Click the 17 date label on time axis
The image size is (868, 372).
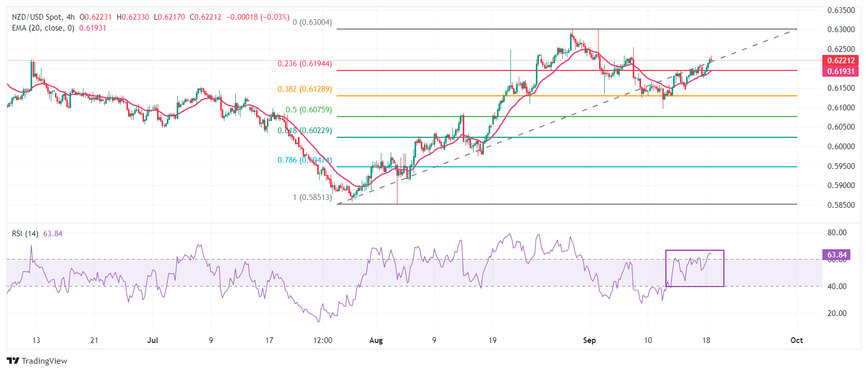269,340
